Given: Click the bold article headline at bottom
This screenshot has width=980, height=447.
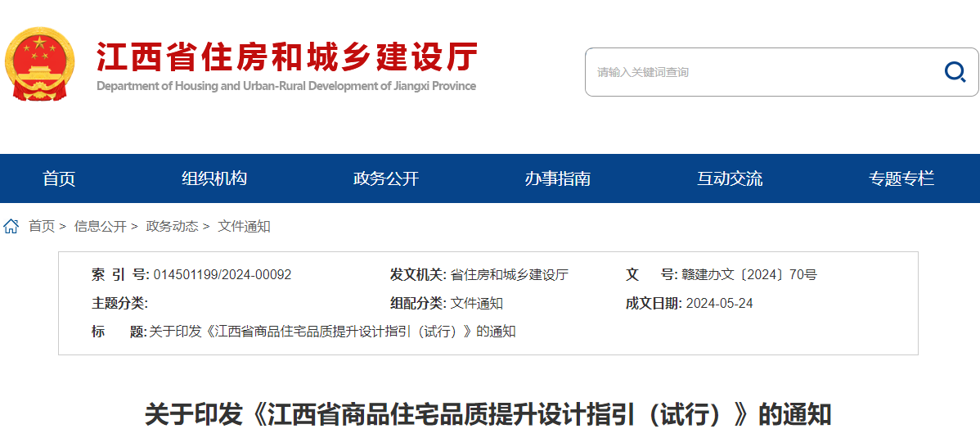Looking at the screenshot, I should 488,414.
